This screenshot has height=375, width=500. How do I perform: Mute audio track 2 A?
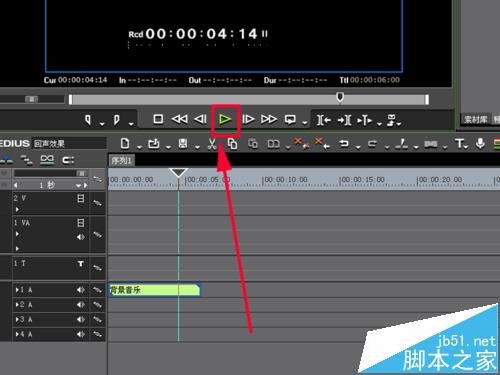tap(81, 305)
